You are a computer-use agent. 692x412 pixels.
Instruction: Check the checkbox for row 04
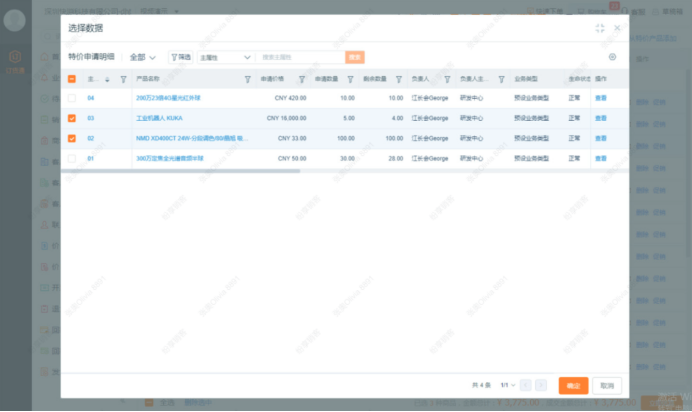click(x=72, y=98)
